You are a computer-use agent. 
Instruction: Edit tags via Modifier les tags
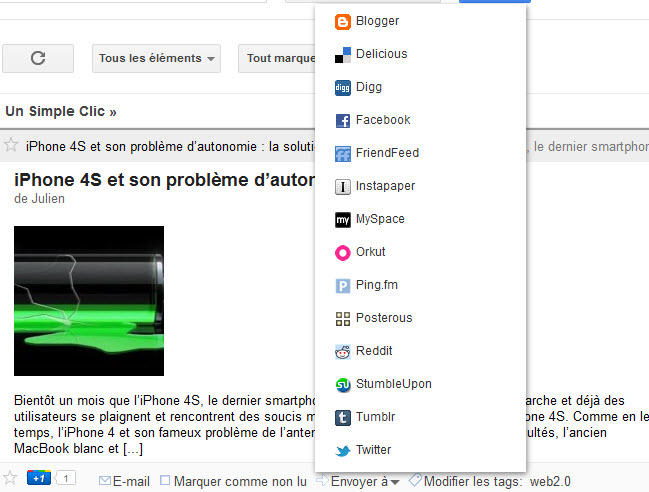(x=473, y=482)
